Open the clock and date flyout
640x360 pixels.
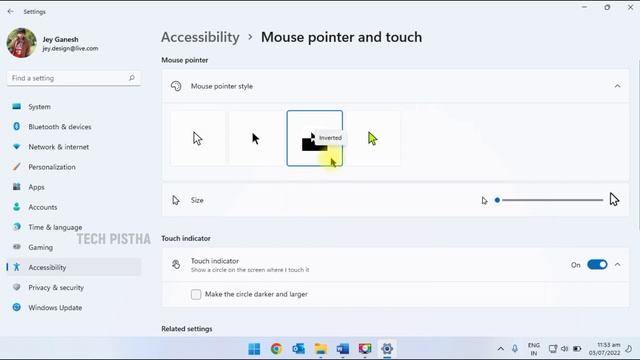[x=604, y=349]
